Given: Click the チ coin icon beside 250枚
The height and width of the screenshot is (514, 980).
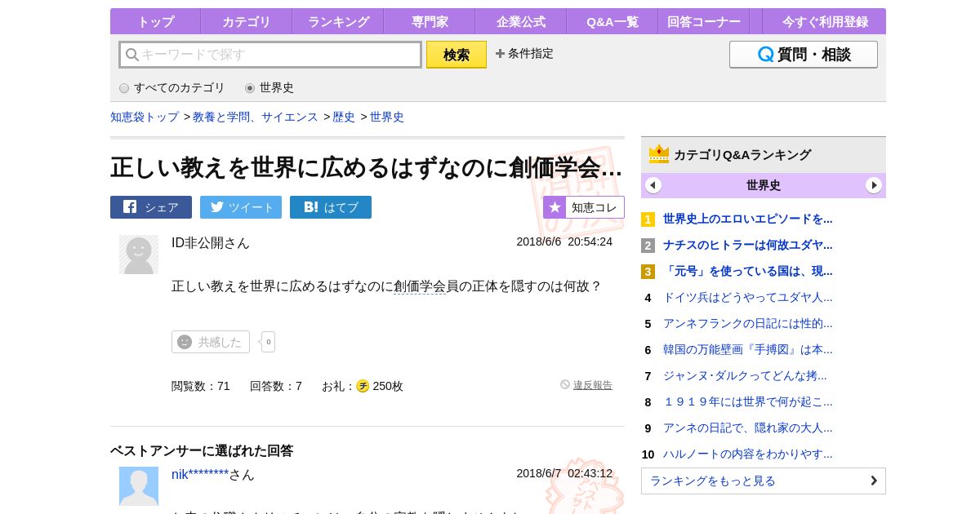Looking at the screenshot, I should (363, 386).
